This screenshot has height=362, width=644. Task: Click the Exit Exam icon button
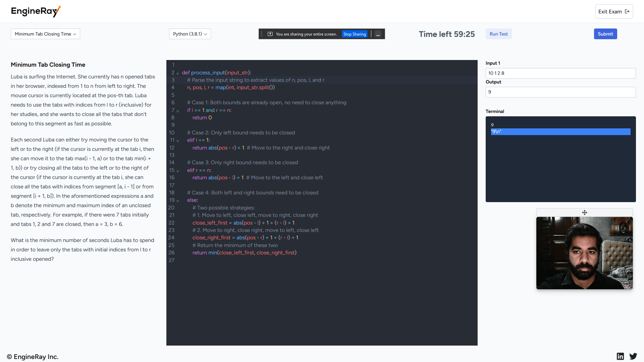627,11
